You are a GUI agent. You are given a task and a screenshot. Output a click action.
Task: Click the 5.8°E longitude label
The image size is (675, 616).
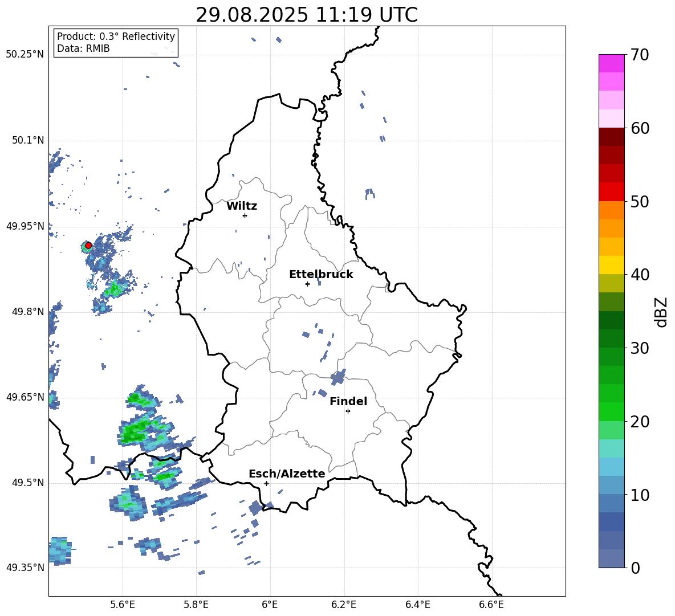pyautogui.click(x=196, y=605)
